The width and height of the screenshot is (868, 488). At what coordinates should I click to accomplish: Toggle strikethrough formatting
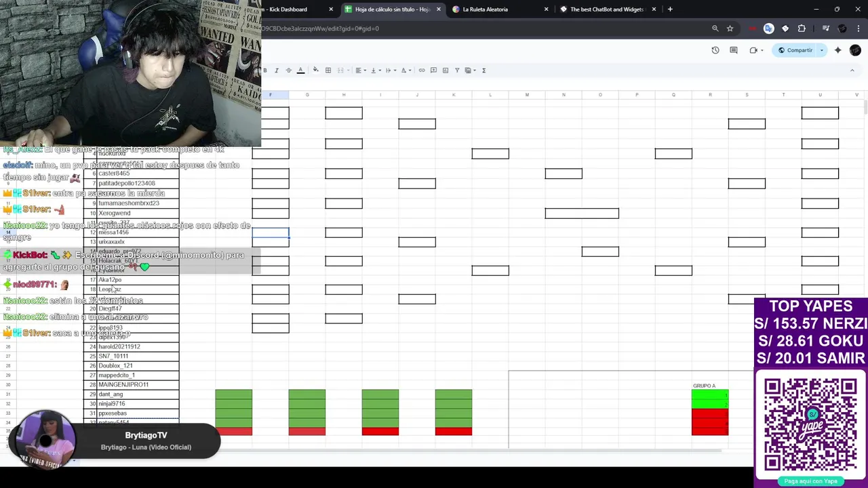[x=288, y=70]
